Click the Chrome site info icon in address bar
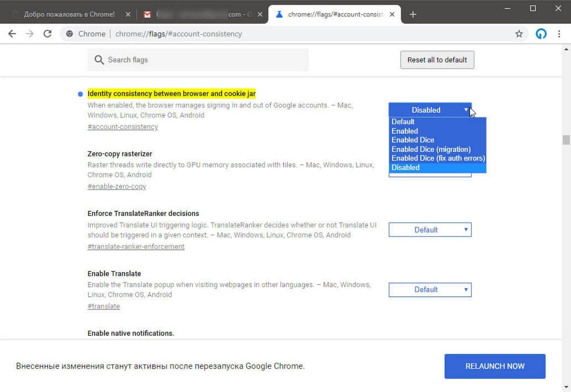Image resolution: width=571 pixels, height=392 pixels. [70, 34]
